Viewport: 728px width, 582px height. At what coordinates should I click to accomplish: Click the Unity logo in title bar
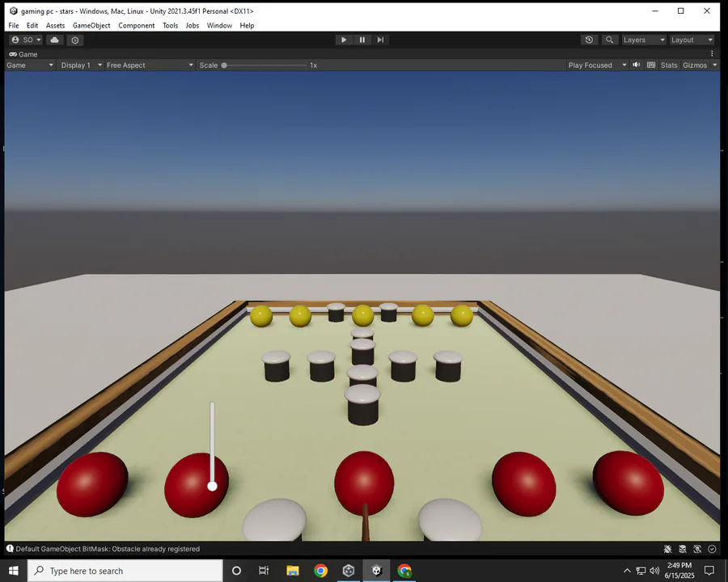(14, 11)
